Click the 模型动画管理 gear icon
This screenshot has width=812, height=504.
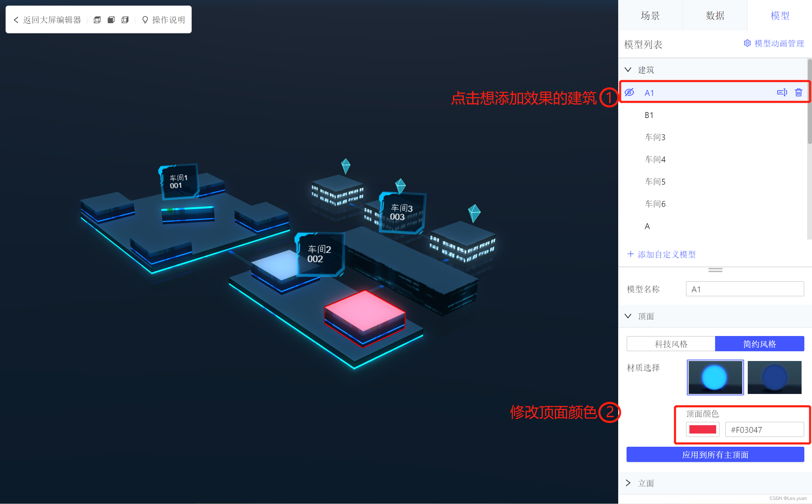747,43
